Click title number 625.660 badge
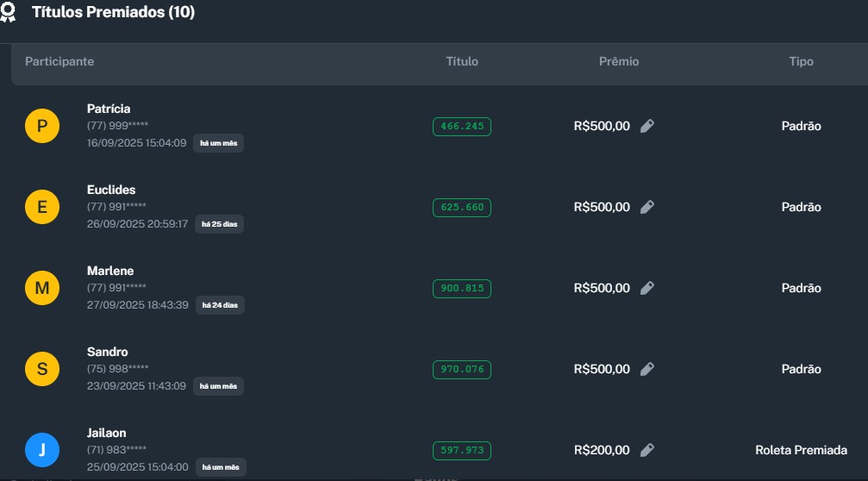 pyautogui.click(x=462, y=208)
